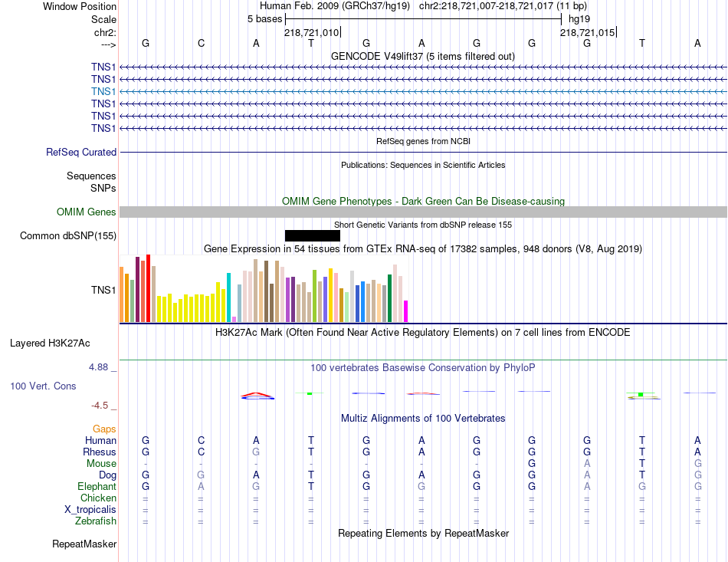
Task: Click Short Genetic Variants dbSNP title
Action: tap(423, 225)
